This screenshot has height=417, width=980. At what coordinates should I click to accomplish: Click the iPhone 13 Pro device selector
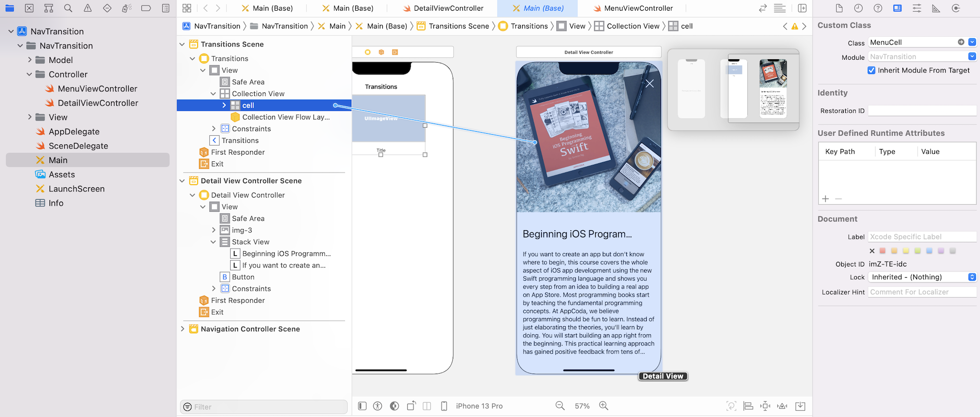coord(479,406)
